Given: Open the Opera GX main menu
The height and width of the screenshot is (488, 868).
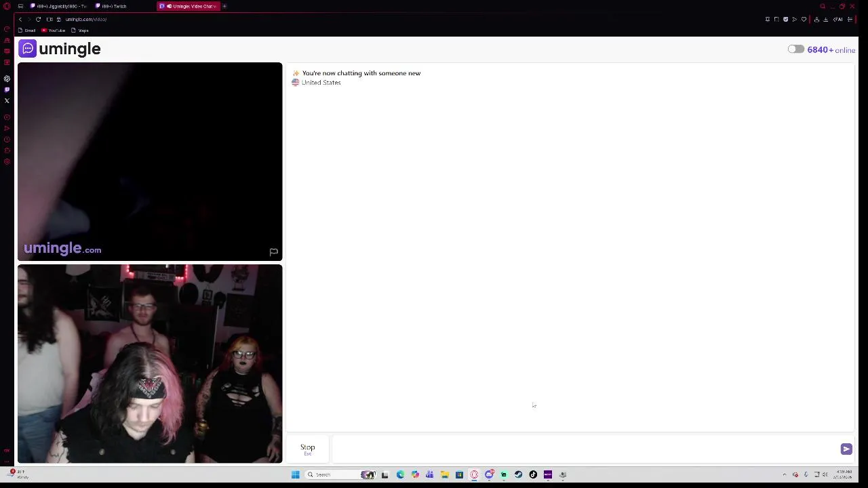Looking at the screenshot, I should tap(7, 6).
